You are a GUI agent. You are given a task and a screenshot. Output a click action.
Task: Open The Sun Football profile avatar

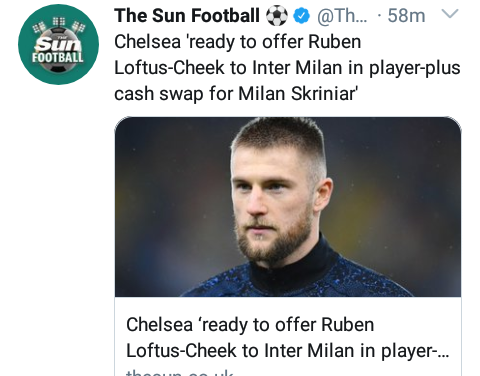tap(58, 44)
